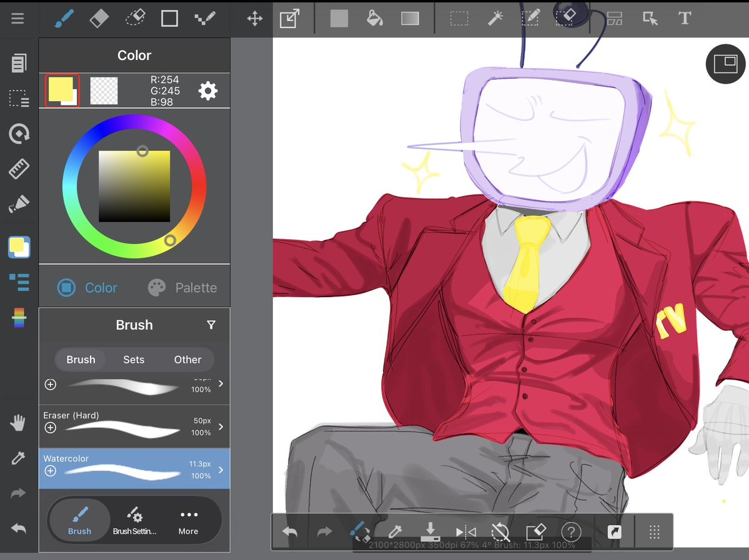This screenshot has height=560, width=749.
Task: Select the Gradient tool
Action: click(x=410, y=19)
